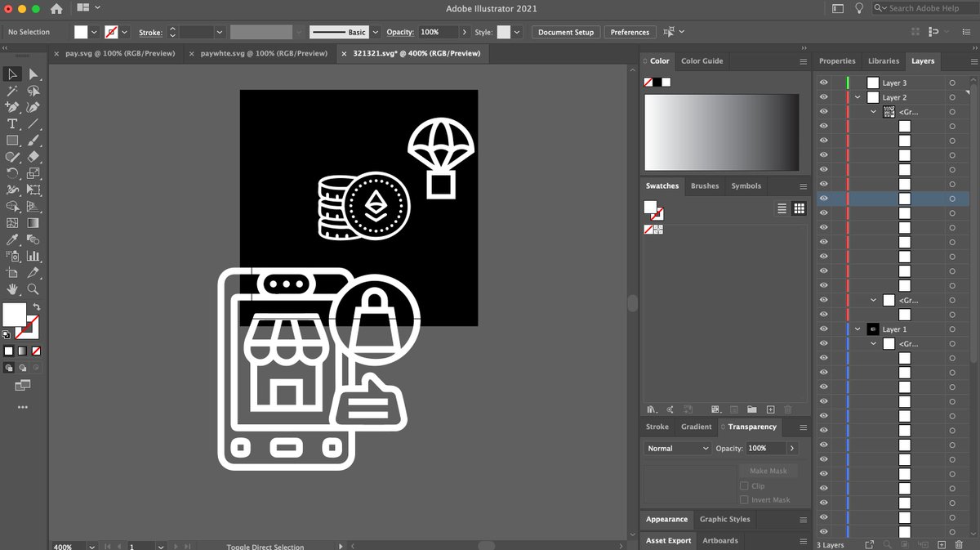Click the large white Fill swatch in toolbar
This screenshot has width=980, height=550.
[x=14, y=315]
